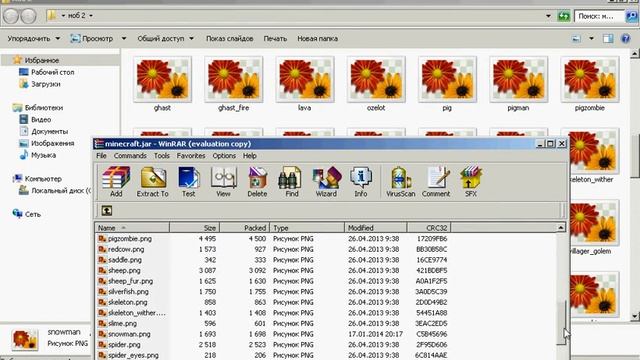Open Видео library
This screenshot has height=360, width=640.
point(41,120)
